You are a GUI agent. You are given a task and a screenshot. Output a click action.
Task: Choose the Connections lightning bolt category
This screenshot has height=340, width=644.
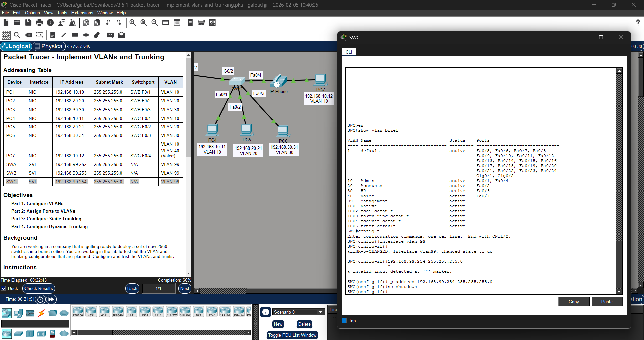pyautogui.click(x=41, y=313)
